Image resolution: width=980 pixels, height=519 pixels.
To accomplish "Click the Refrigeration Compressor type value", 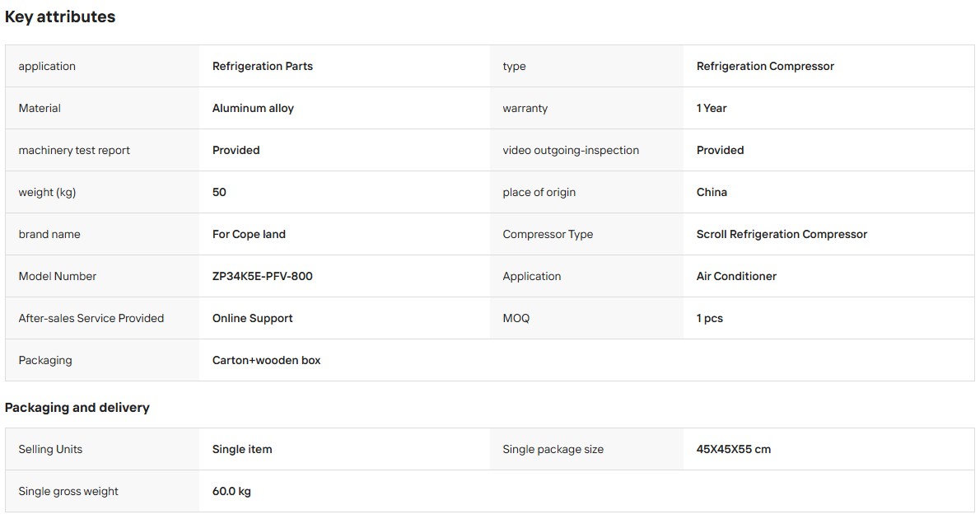I will click(765, 66).
